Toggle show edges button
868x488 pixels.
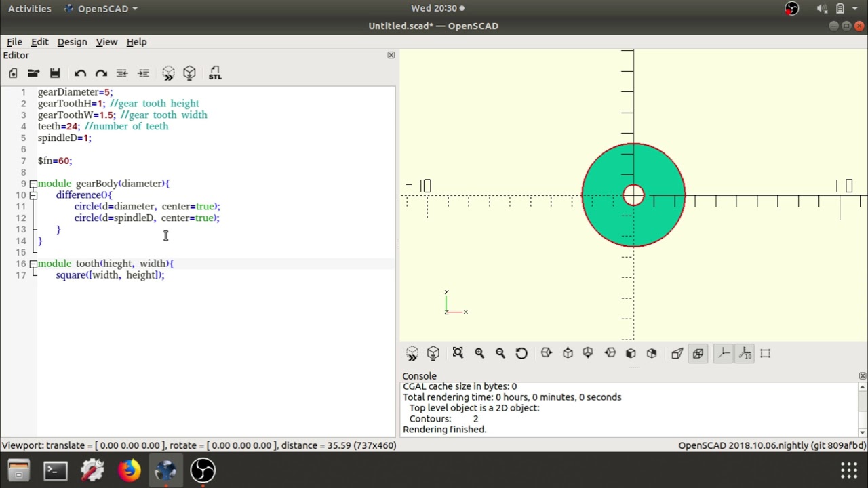click(x=766, y=353)
